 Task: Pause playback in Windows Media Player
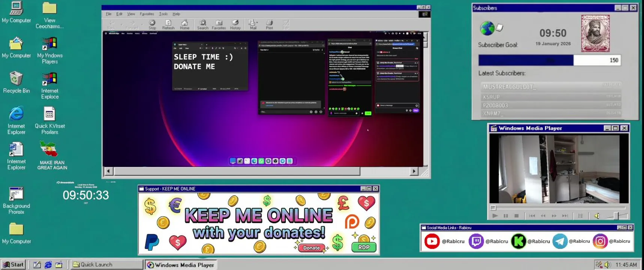click(x=506, y=216)
